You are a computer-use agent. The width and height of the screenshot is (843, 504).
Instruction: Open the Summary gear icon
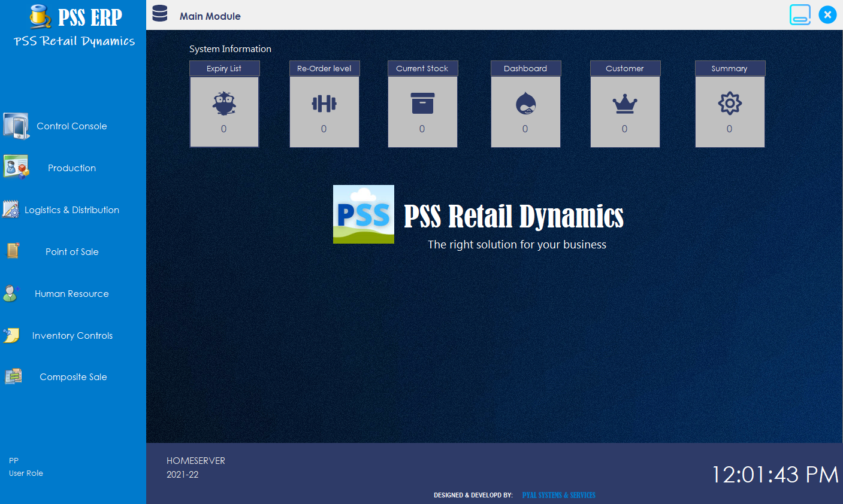tap(730, 103)
